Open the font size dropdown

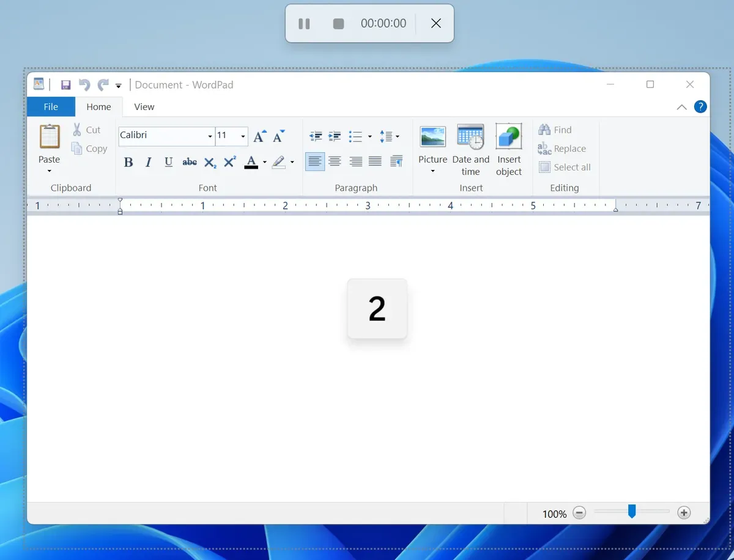(242, 136)
